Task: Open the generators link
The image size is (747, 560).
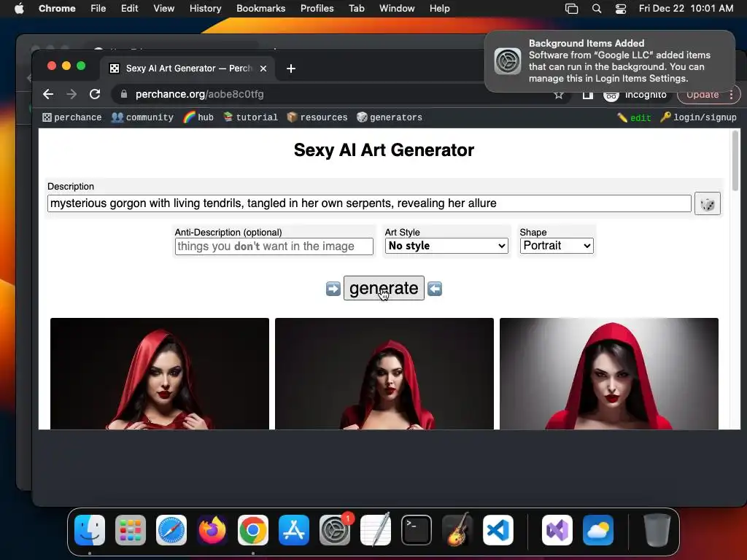Action: click(390, 117)
